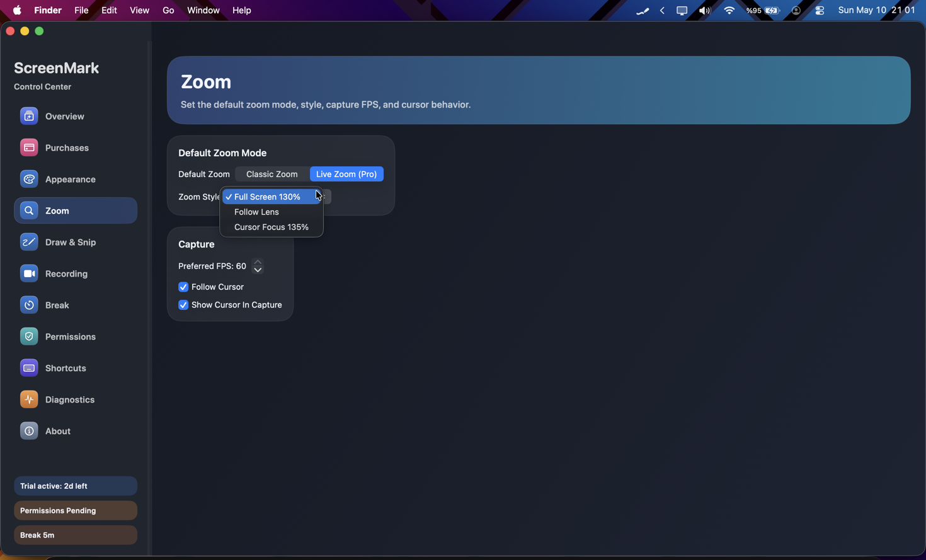Select Live Zoom (Pro) segment
The image size is (926, 560).
coord(346,174)
